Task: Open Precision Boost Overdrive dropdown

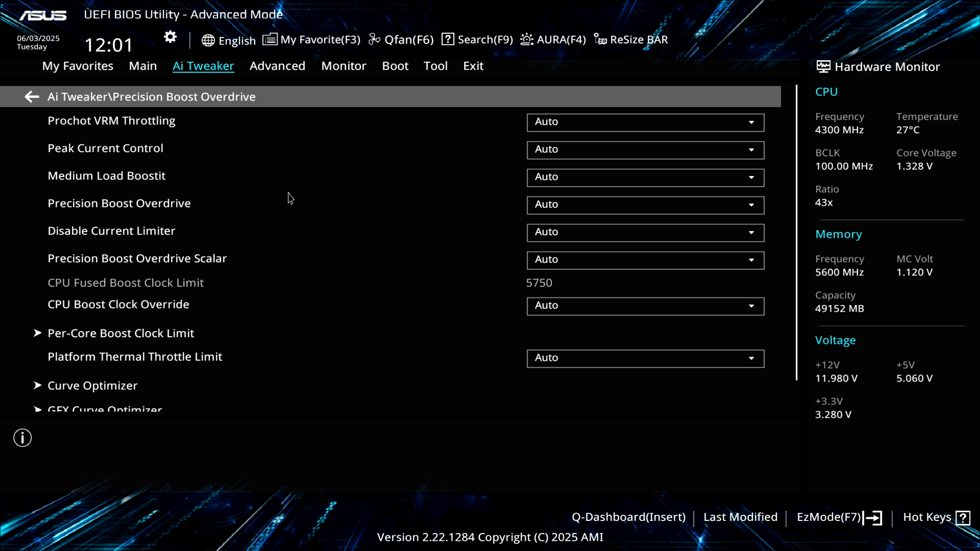Action: (x=645, y=205)
